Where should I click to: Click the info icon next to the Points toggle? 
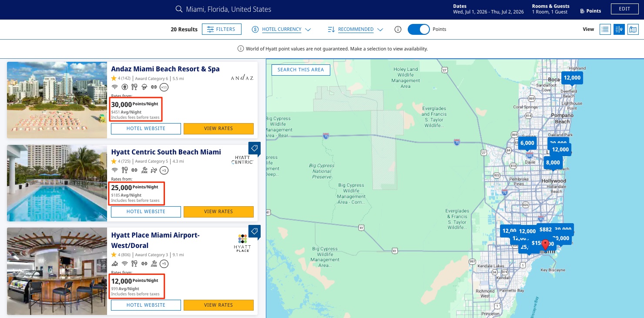pos(397,30)
